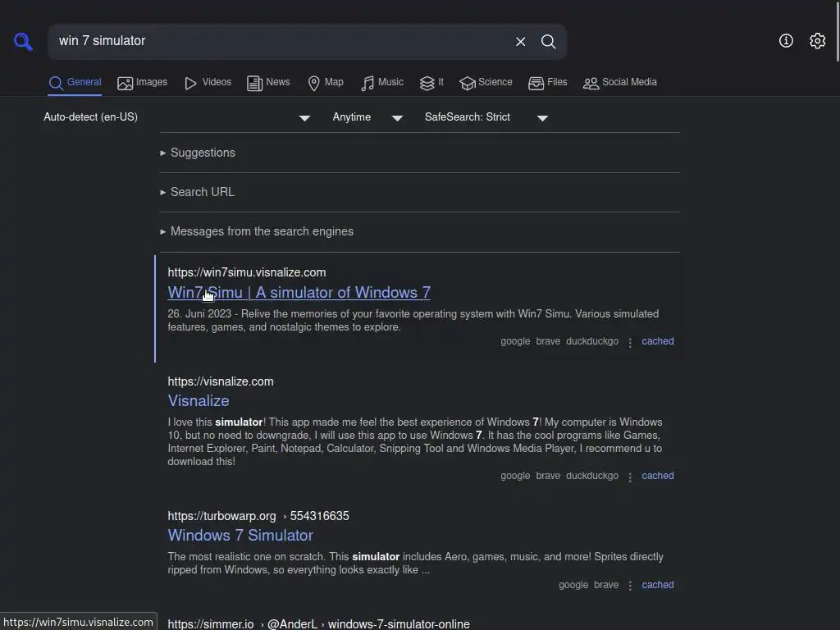Open Windows 7 Simulator turbowarp result

coord(240,535)
